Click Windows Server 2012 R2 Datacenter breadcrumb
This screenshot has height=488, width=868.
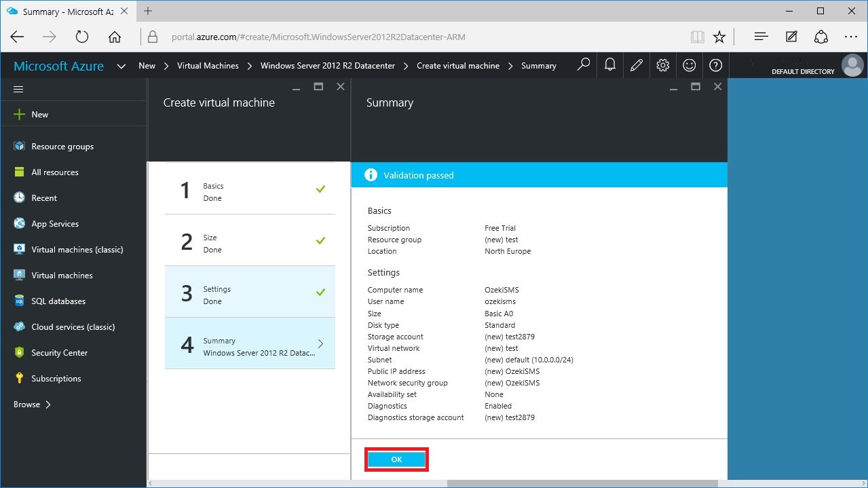[328, 66]
